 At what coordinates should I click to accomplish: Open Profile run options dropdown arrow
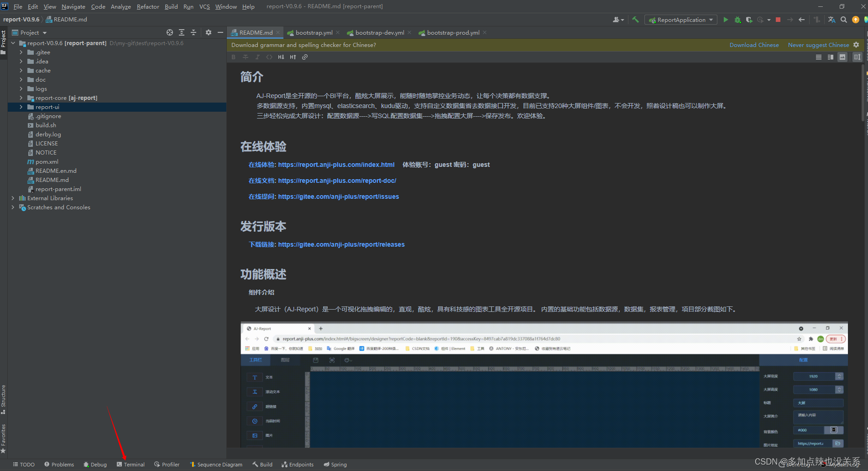pos(769,20)
